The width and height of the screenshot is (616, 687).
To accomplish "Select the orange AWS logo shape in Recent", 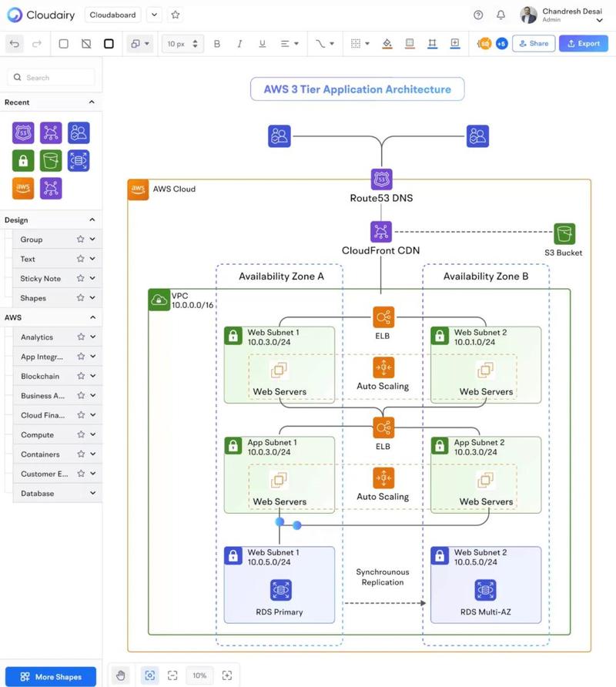I will tap(23, 189).
